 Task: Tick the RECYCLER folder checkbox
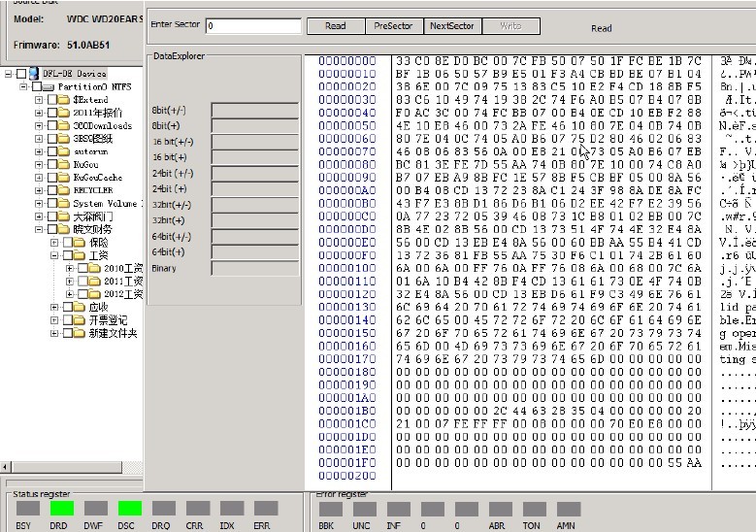tap(52, 190)
